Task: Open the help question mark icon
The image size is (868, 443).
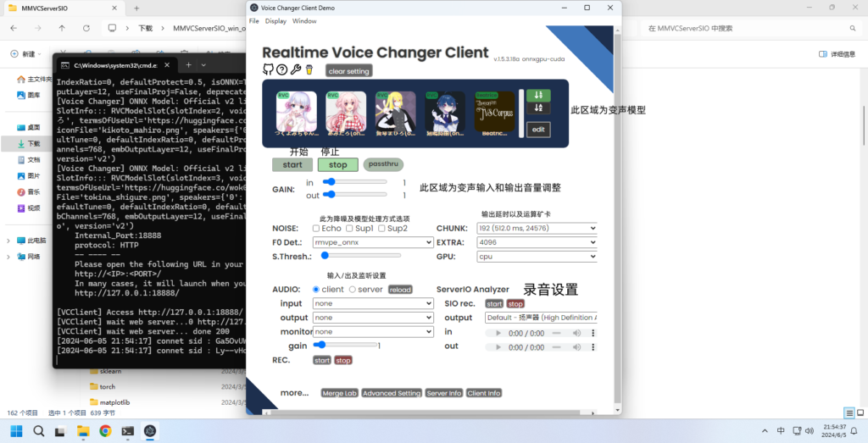Action: pyautogui.click(x=281, y=69)
